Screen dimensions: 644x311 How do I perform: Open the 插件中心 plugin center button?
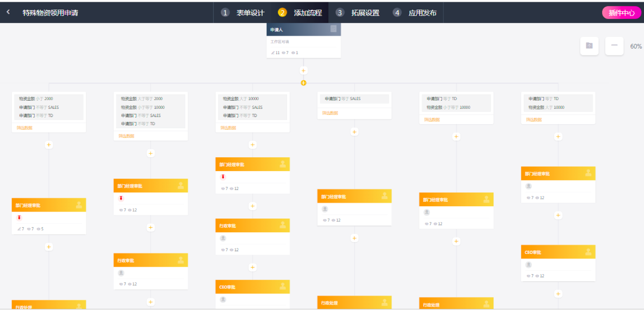click(621, 13)
